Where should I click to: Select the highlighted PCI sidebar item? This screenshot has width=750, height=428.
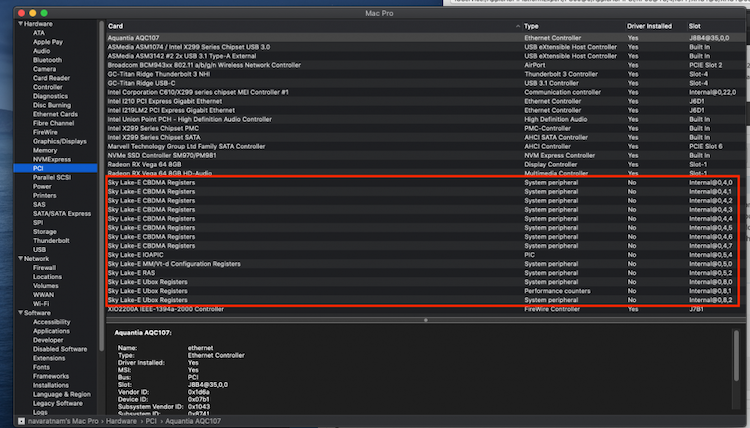coord(55,168)
